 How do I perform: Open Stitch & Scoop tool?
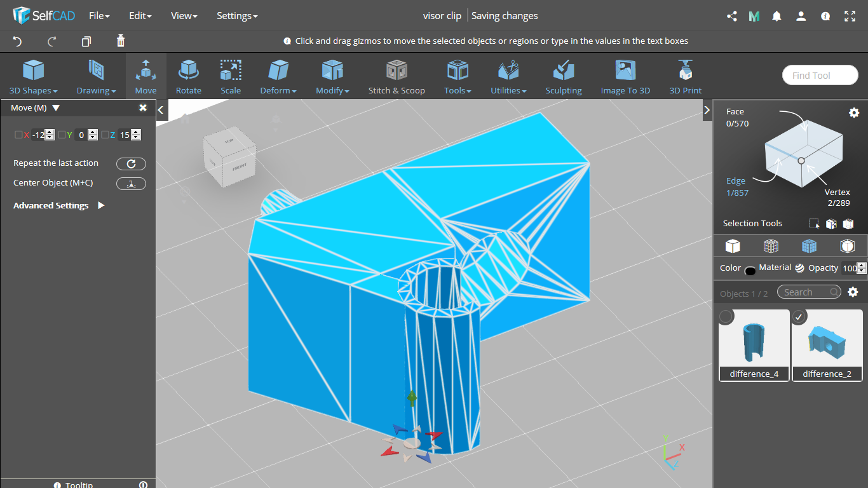[x=397, y=76]
